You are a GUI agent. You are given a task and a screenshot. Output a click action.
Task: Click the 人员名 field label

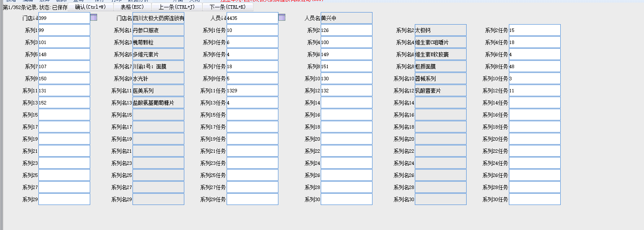pyautogui.click(x=313, y=18)
